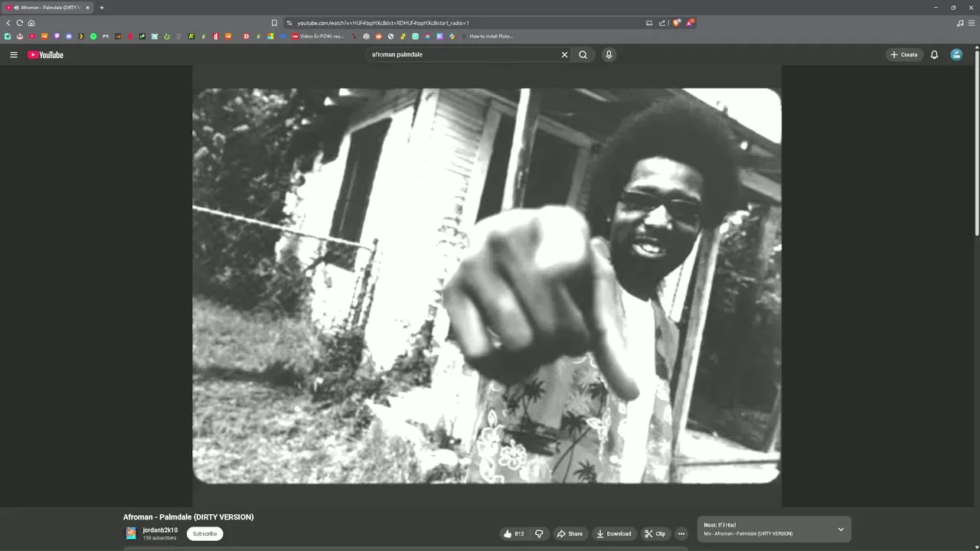
Task: Clear the search box with the X
Action: point(565,54)
